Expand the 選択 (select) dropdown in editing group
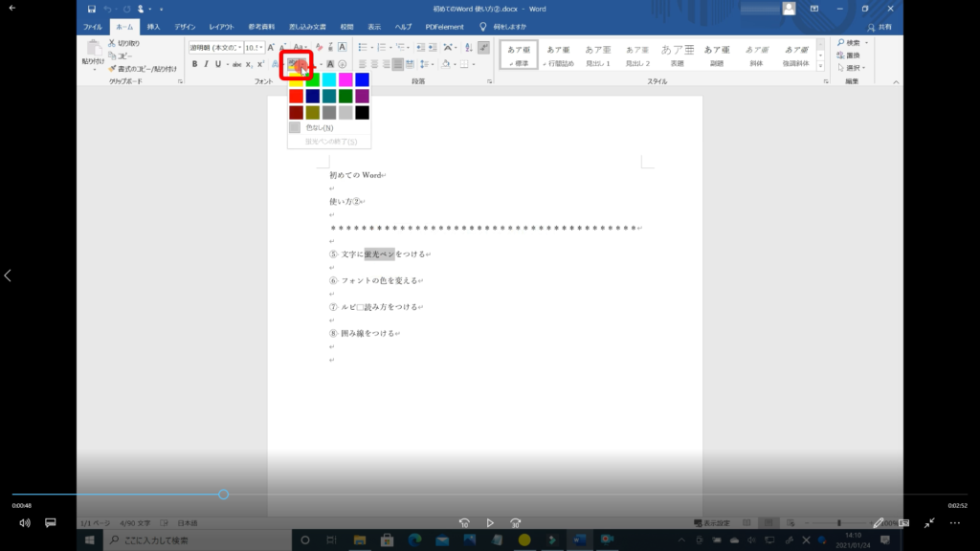Image resolution: width=980 pixels, height=551 pixels. point(852,68)
